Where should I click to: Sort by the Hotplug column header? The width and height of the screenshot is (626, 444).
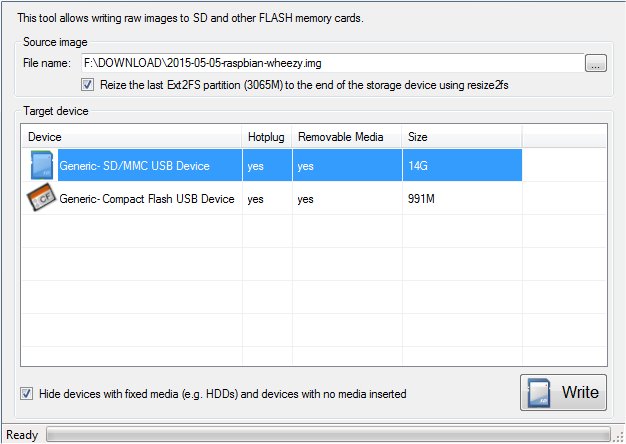pos(265,135)
